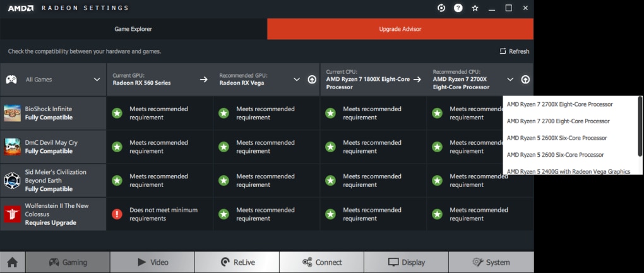This screenshot has height=273, width=644.
Task: Select DmC Devil May Cry title text
Action: point(51,143)
